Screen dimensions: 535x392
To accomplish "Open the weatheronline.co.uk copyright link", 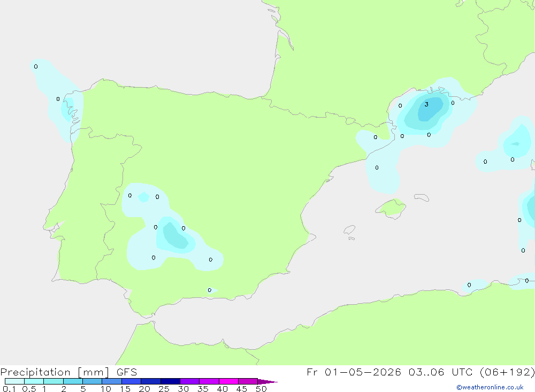I will 490,387.
